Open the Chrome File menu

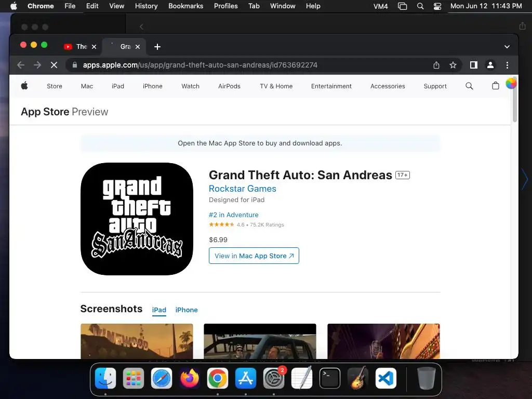70,6
